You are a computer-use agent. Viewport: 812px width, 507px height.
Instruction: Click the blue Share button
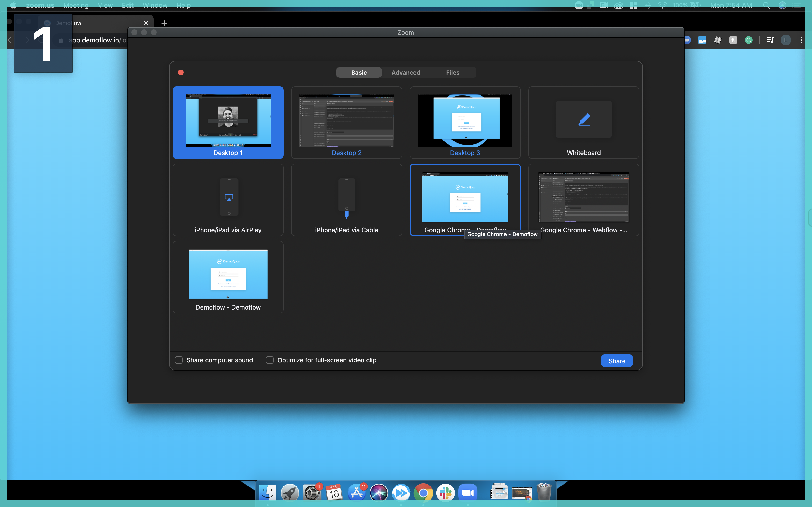click(616, 361)
